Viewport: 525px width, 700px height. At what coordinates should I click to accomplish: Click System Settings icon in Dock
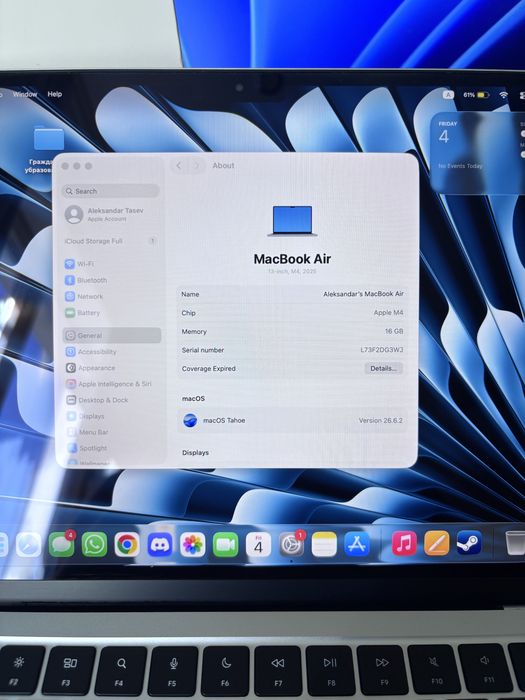[291, 544]
